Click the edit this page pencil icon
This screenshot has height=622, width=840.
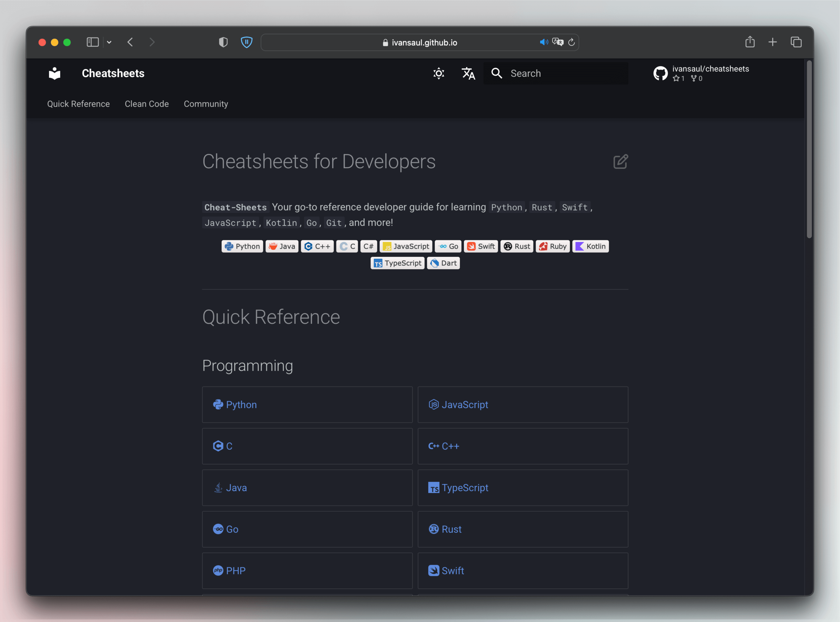(x=620, y=161)
